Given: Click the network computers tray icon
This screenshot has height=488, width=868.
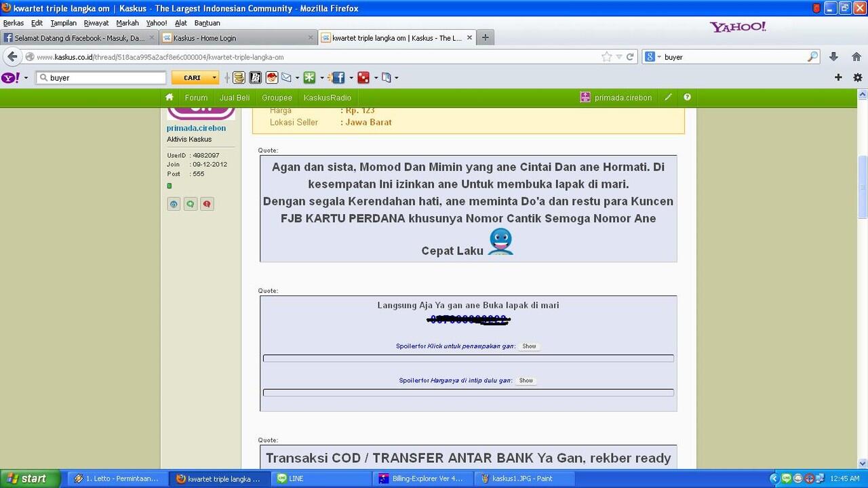Looking at the screenshot, I should pos(820,479).
